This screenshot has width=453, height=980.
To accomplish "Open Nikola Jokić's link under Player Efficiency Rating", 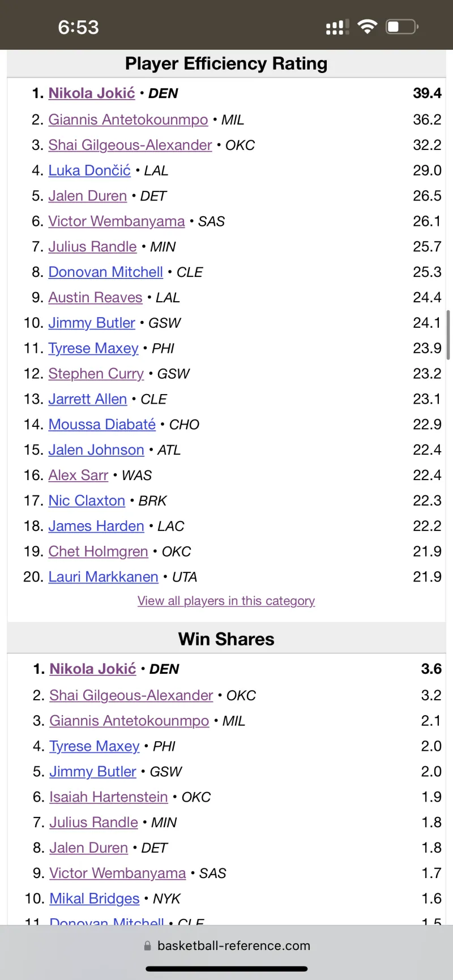I will click(x=92, y=93).
